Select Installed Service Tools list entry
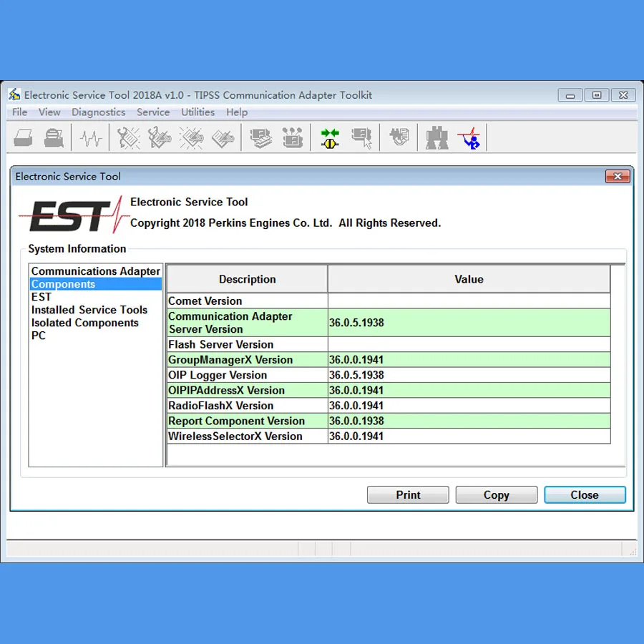This screenshot has height=644, width=644. click(96, 310)
